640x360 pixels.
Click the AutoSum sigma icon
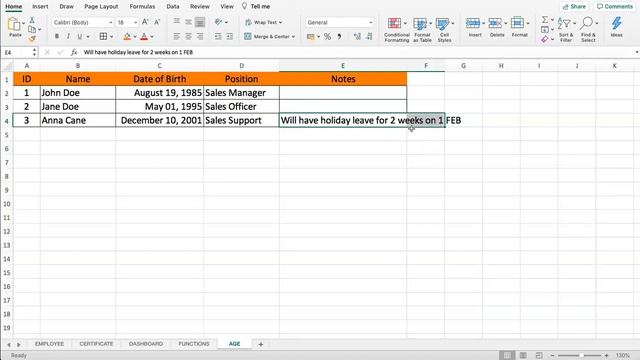click(545, 20)
